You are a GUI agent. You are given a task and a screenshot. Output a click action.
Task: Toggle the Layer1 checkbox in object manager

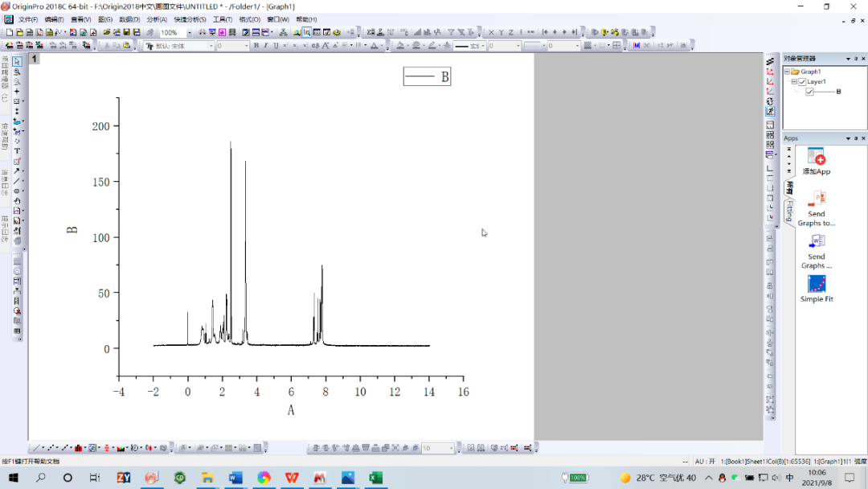pyautogui.click(x=802, y=82)
